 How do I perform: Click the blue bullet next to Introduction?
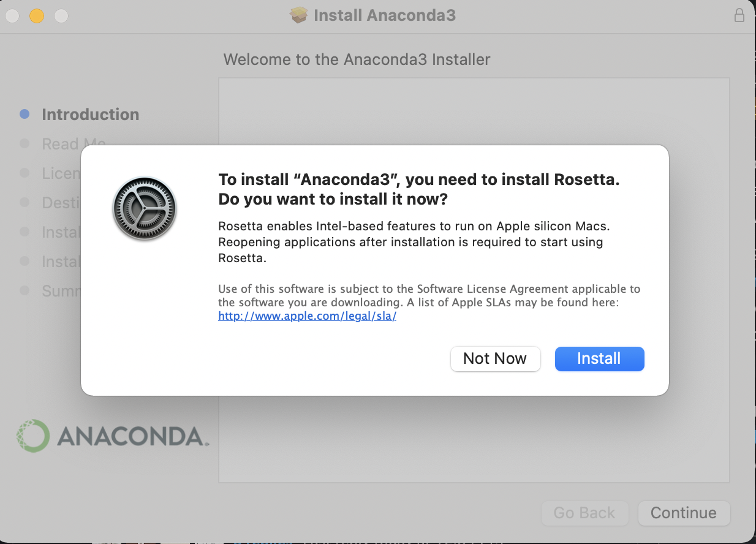point(25,114)
